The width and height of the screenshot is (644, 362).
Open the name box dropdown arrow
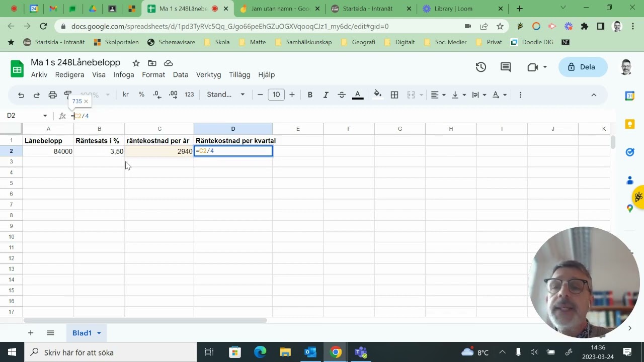(45, 116)
